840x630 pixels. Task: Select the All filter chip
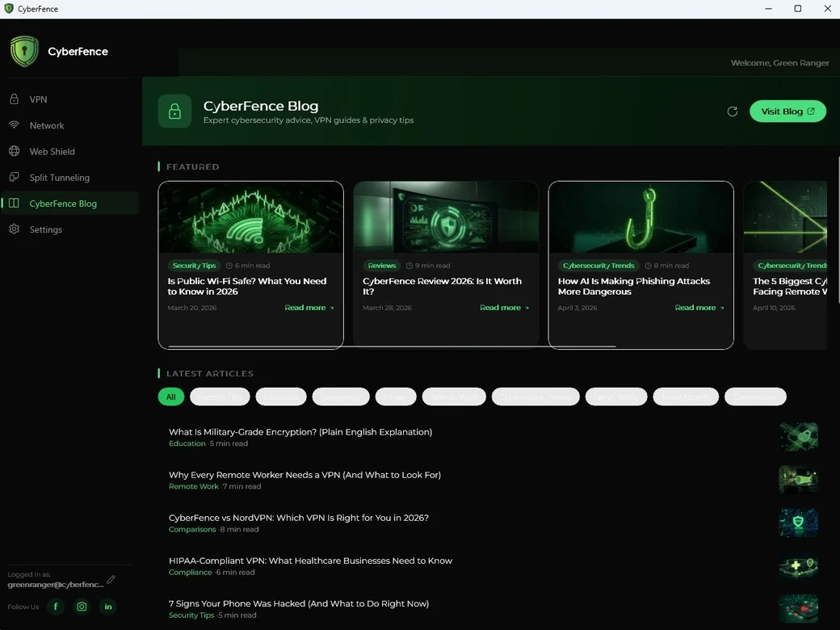pos(171,397)
